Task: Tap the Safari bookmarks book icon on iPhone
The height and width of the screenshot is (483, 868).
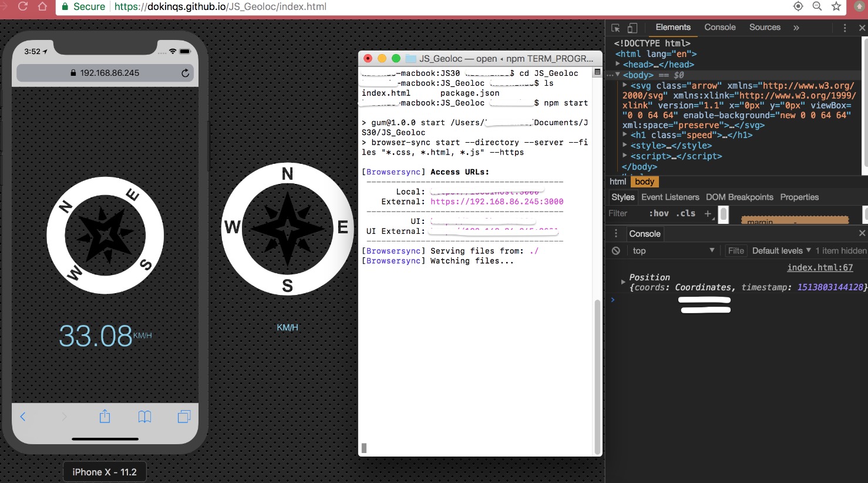Action: (144, 417)
